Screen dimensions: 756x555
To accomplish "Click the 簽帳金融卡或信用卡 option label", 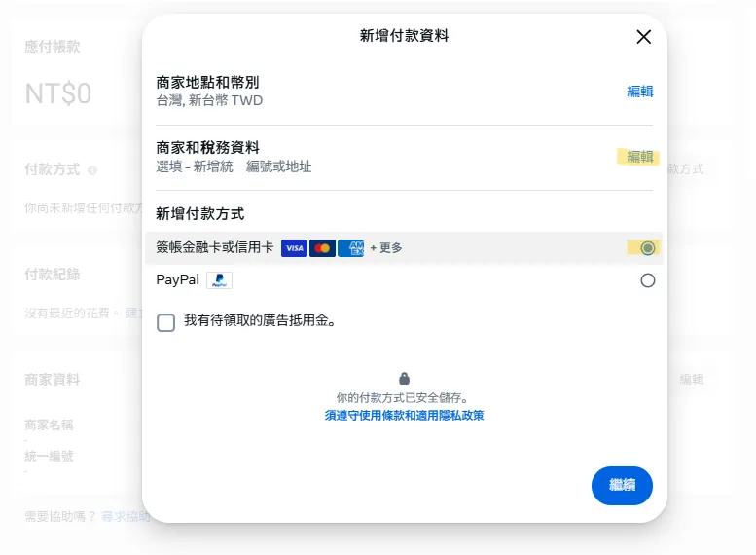I will (214, 248).
